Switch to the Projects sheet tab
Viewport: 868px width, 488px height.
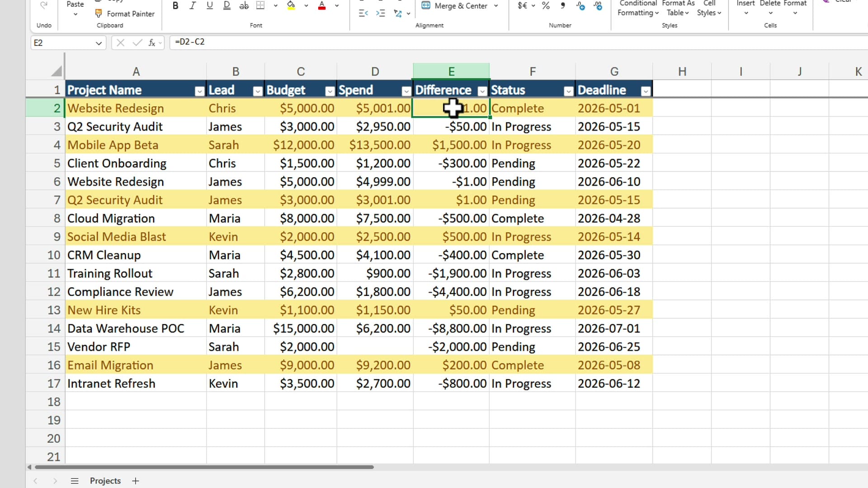point(105,481)
